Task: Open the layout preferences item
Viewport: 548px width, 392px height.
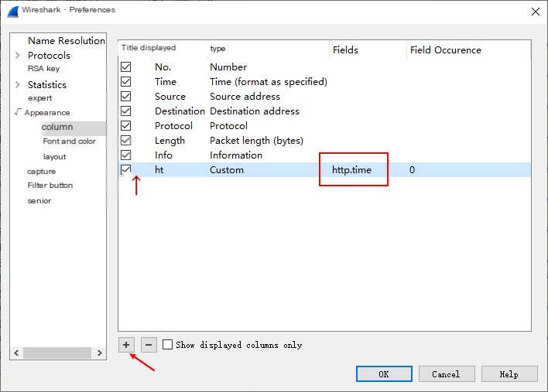Action: (54, 157)
